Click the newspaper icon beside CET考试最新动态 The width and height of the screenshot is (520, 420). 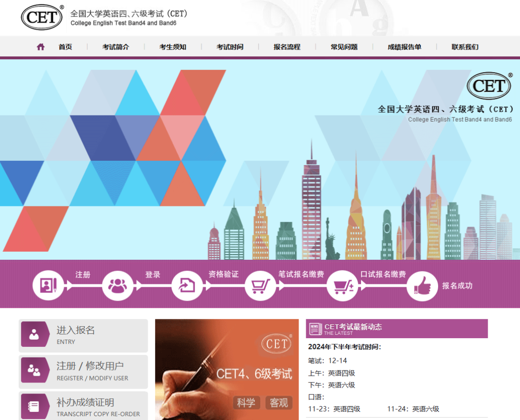(x=316, y=328)
